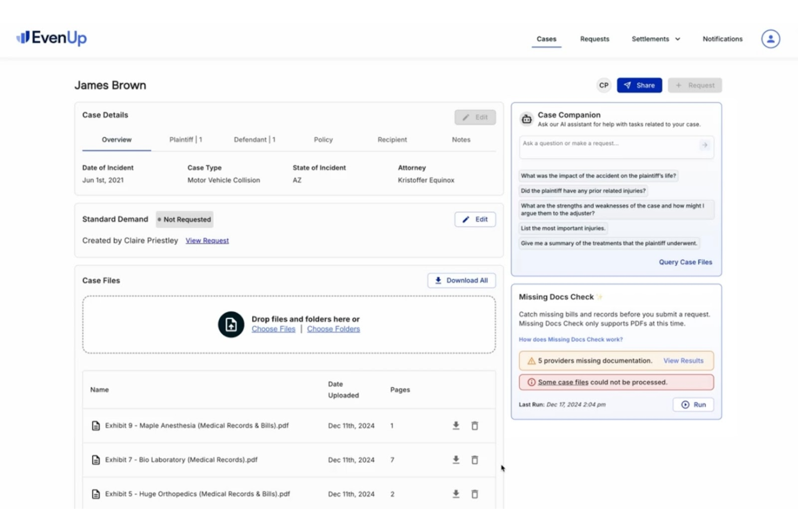The height and width of the screenshot is (532, 798).
Task: Select List the most important injuries
Action: [563, 229]
